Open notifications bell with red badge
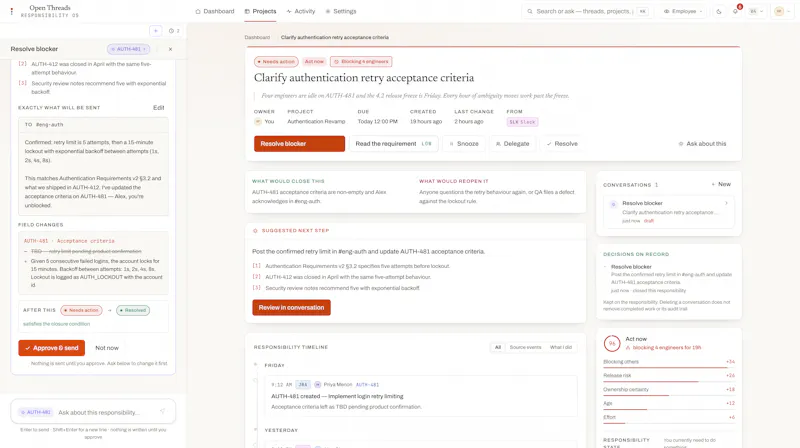Screen dimensions: 800x448 [735, 11]
